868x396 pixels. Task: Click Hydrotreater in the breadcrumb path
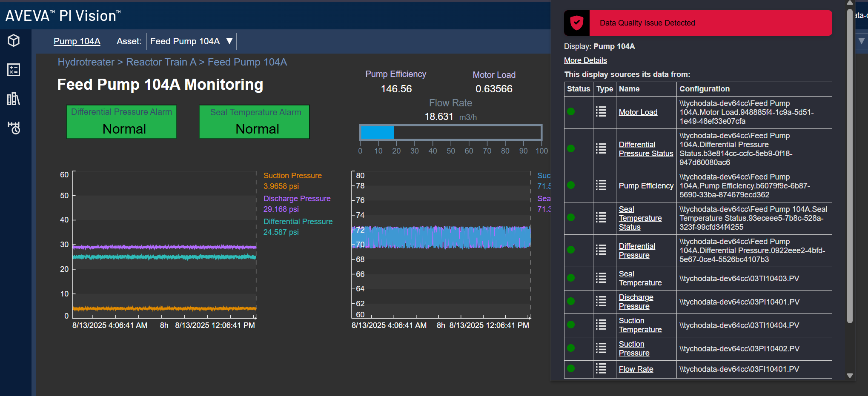pos(86,62)
